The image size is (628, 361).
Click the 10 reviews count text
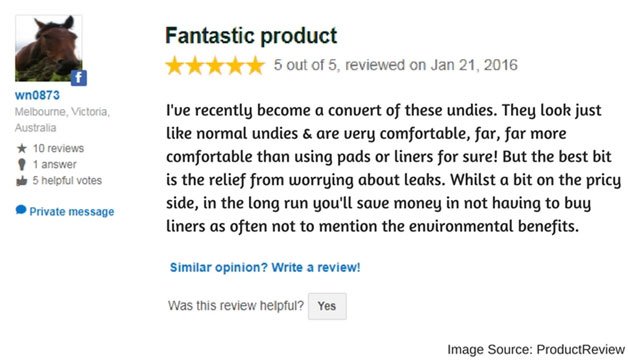(58, 149)
